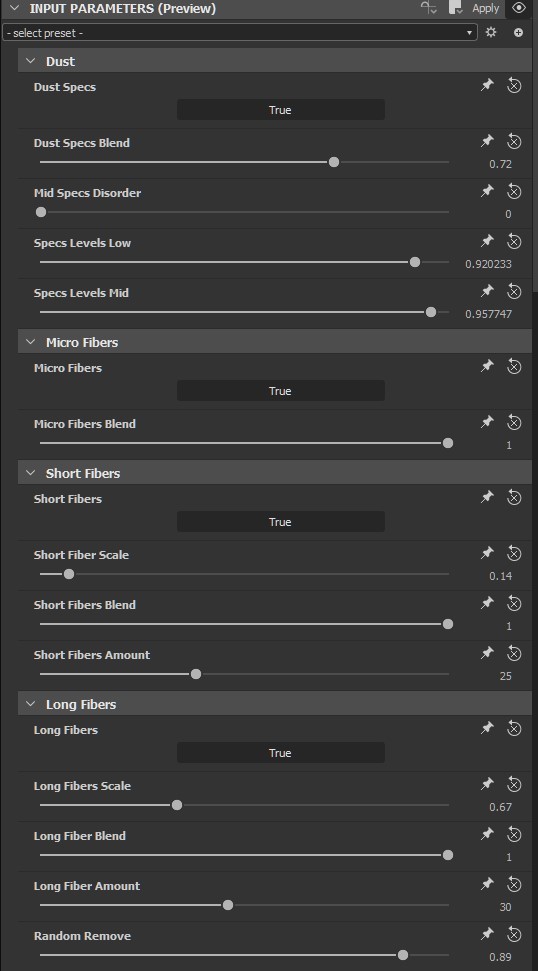Reset Dust Specs Blend to default

tap(514, 141)
